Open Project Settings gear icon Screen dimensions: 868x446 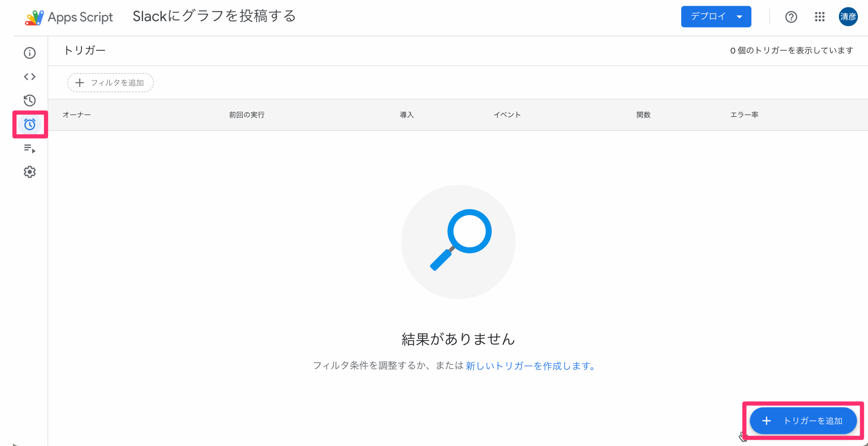[x=29, y=172]
